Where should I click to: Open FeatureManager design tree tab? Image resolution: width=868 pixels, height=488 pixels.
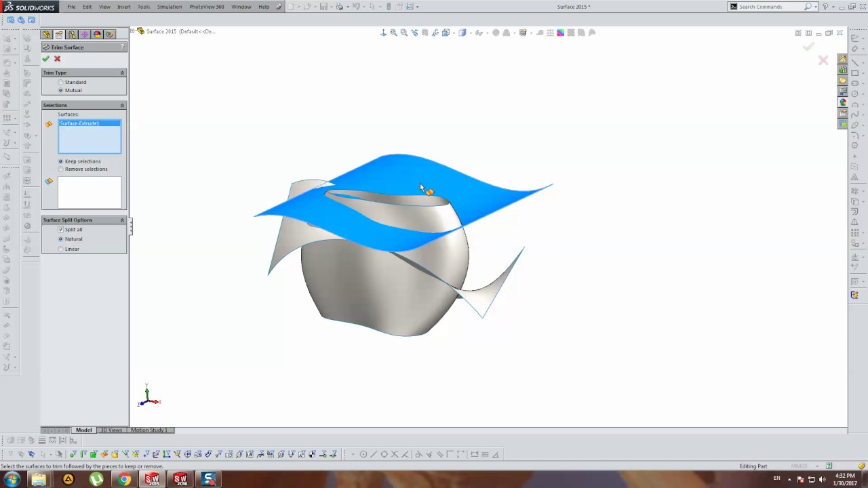pos(46,34)
